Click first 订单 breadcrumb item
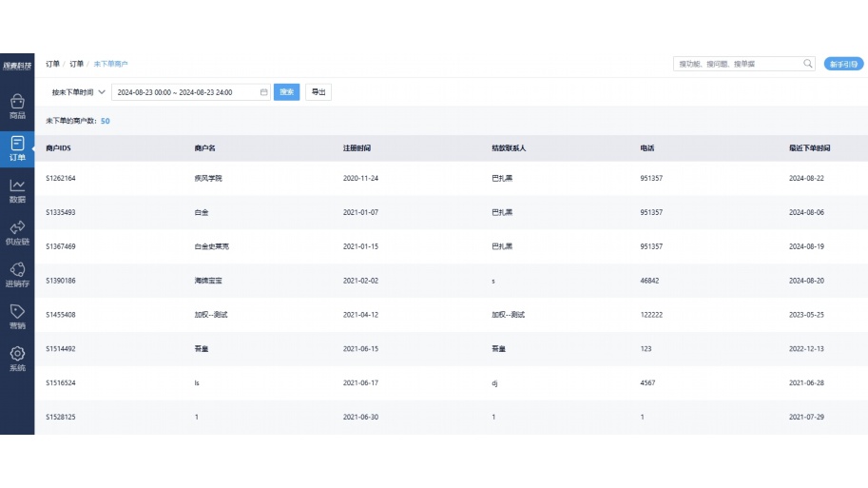Viewport: 868px width, 488px height. coord(52,64)
